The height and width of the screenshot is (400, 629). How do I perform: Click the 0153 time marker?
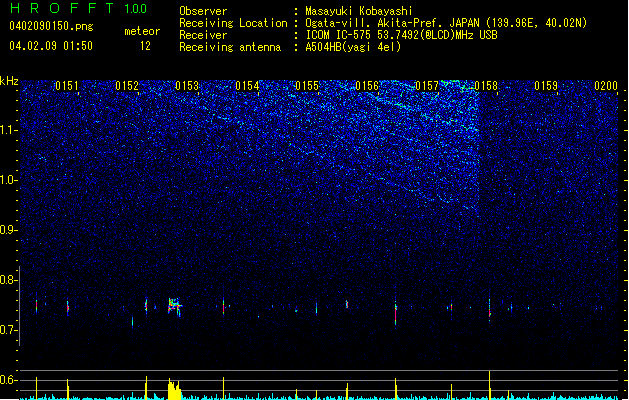point(187,86)
